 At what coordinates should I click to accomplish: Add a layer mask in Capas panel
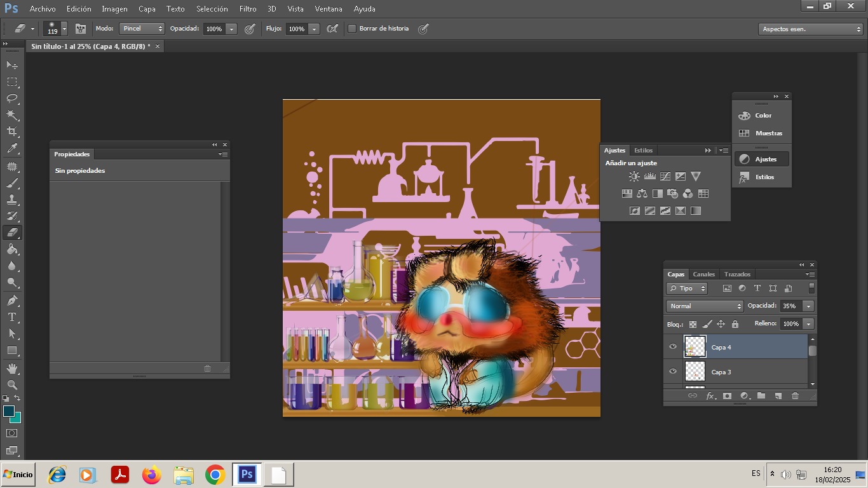[x=727, y=396]
